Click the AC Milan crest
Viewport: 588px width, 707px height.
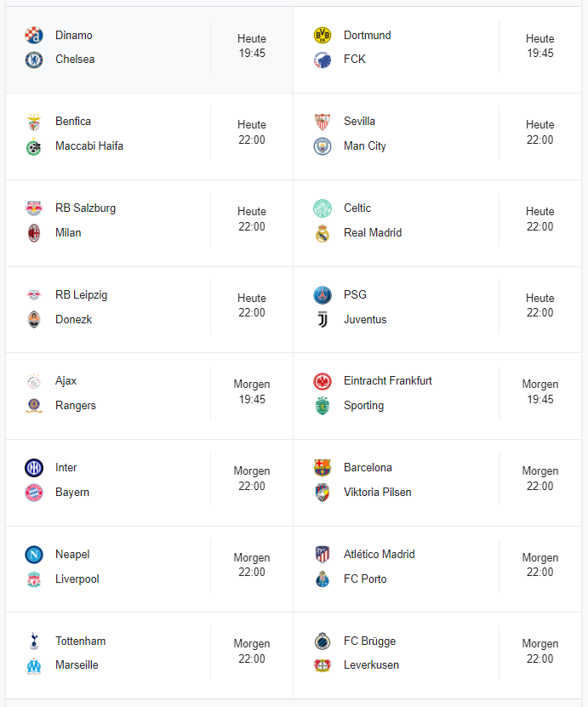[34, 233]
